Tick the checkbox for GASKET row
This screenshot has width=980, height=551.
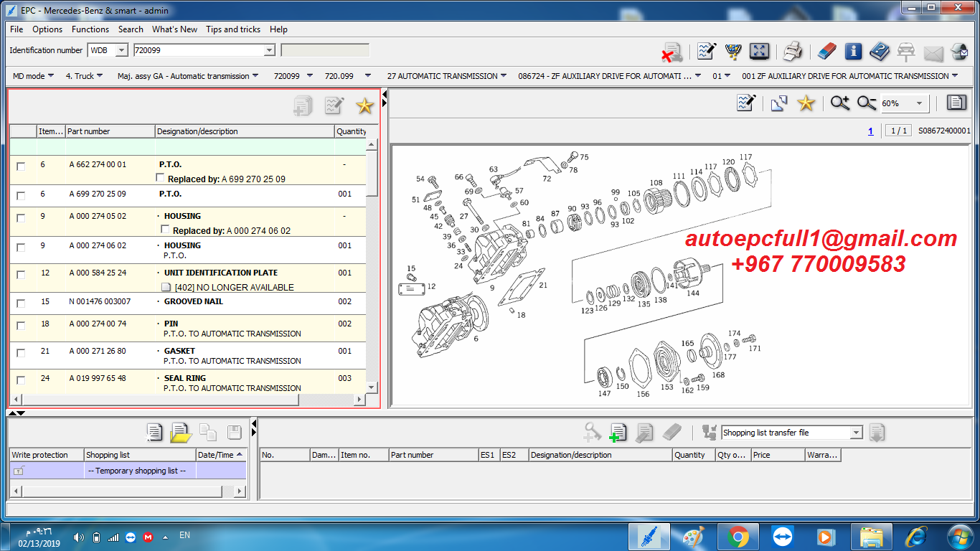click(21, 352)
